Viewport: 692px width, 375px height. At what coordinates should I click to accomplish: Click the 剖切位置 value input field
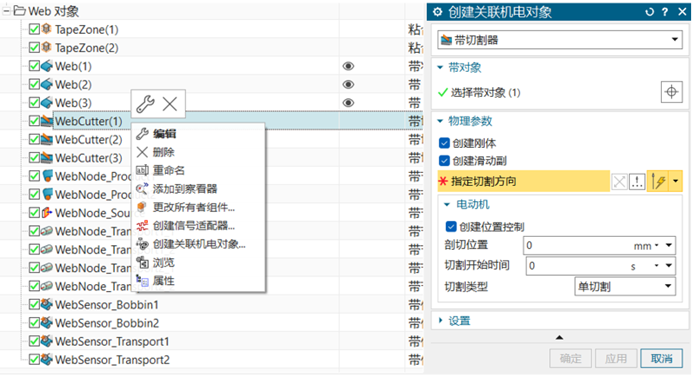pyautogui.click(x=578, y=245)
